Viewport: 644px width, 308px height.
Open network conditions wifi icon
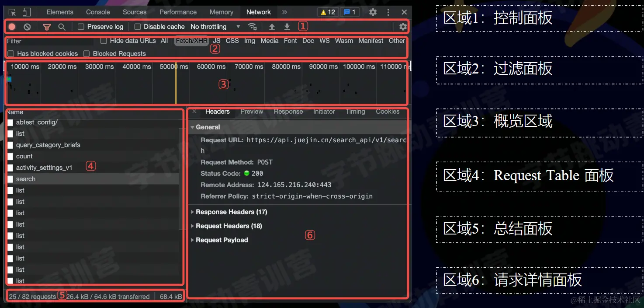pyautogui.click(x=252, y=27)
